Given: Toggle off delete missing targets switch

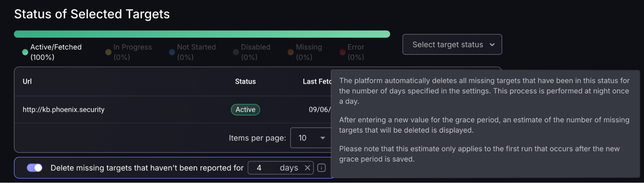Looking at the screenshot, I should pyautogui.click(x=34, y=168).
